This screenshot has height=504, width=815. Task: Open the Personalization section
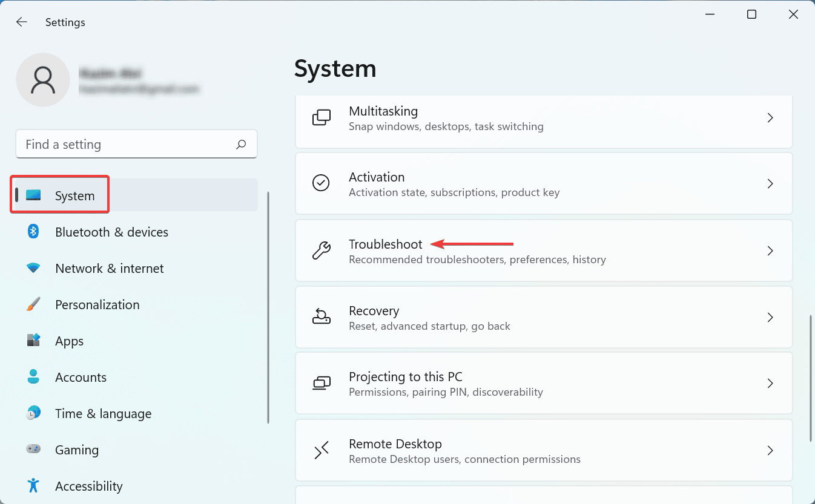pos(137,304)
